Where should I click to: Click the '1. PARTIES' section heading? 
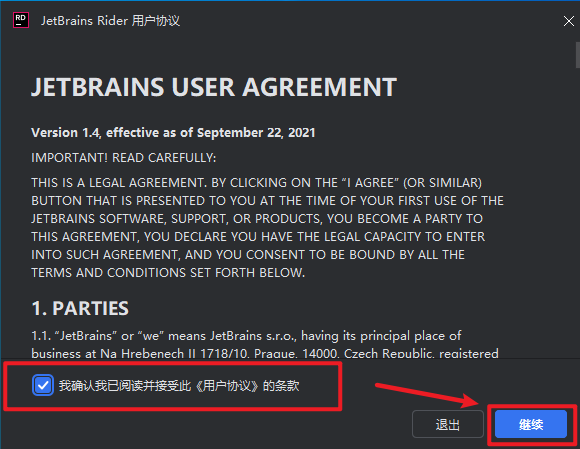click(x=80, y=308)
